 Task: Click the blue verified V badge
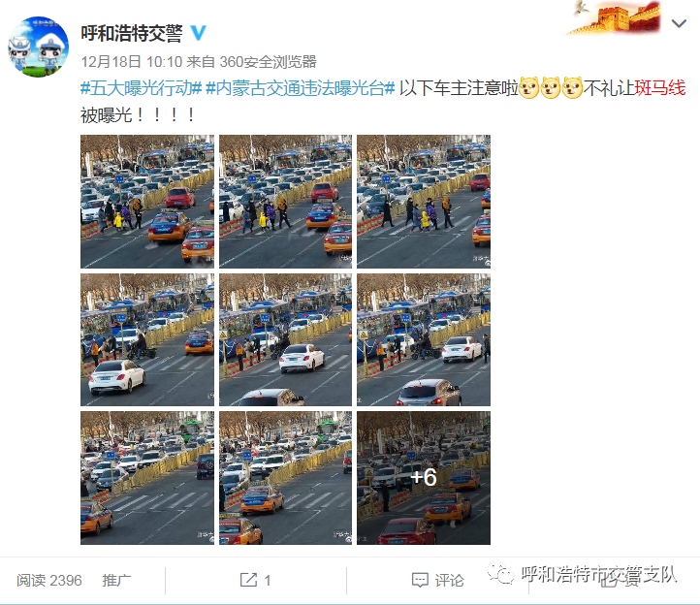click(x=198, y=33)
